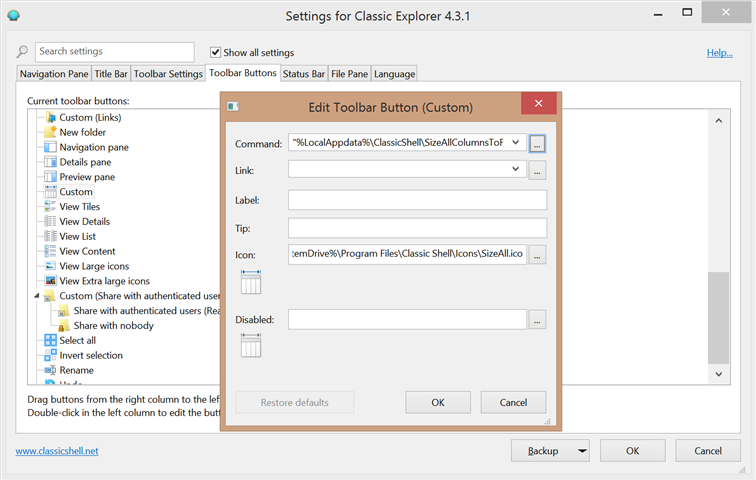The width and height of the screenshot is (756, 480).
Task: Click the Preview pane icon
Action: point(50,177)
